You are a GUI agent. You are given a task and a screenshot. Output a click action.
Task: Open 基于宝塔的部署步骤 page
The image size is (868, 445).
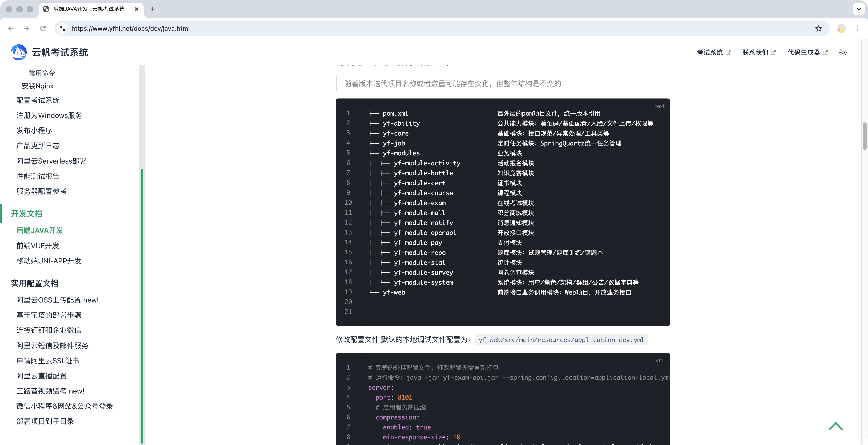click(x=49, y=315)
